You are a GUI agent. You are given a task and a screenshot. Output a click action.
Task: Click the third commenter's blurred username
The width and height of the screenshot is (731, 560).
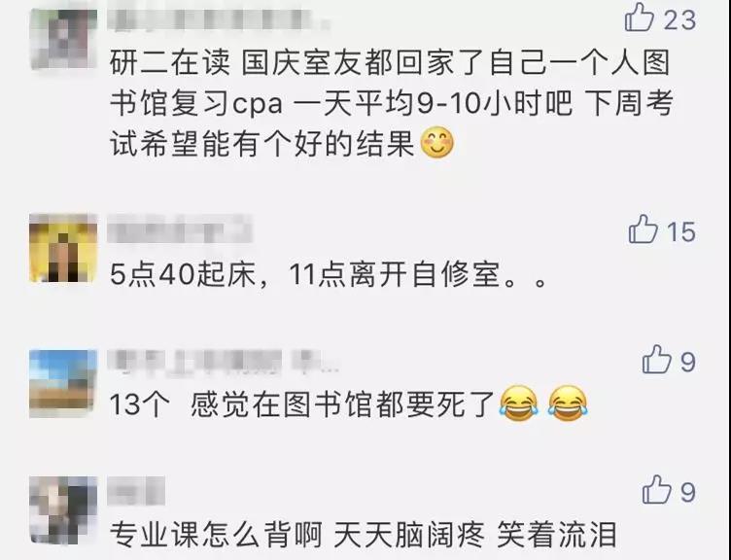(x=223, y=362)
